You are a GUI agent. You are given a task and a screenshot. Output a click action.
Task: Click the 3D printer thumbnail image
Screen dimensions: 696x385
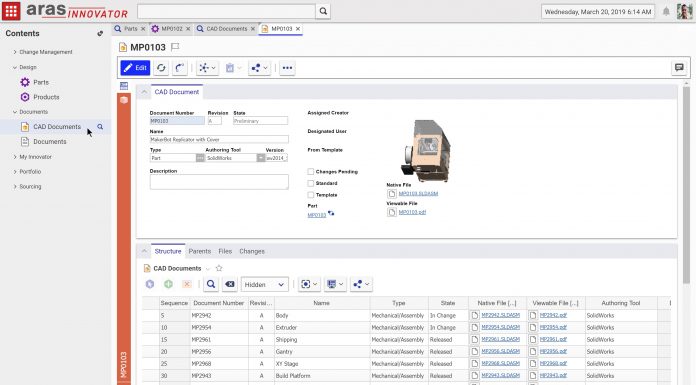pos(425,150)
